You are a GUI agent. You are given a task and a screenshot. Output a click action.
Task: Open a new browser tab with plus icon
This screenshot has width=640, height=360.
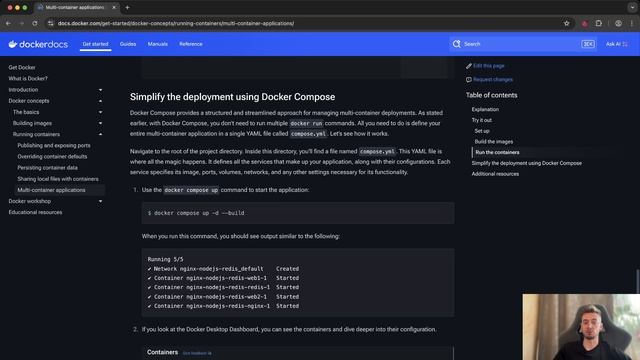[127, 7]
